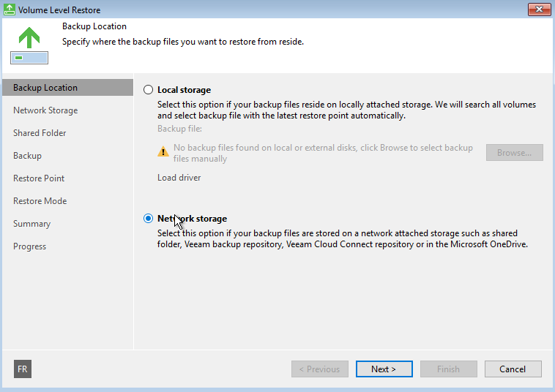The height and width of the screenshot is (392, 555).
Task: Click the green restore arrow wizard icon
Action: [x=29, y=45]
